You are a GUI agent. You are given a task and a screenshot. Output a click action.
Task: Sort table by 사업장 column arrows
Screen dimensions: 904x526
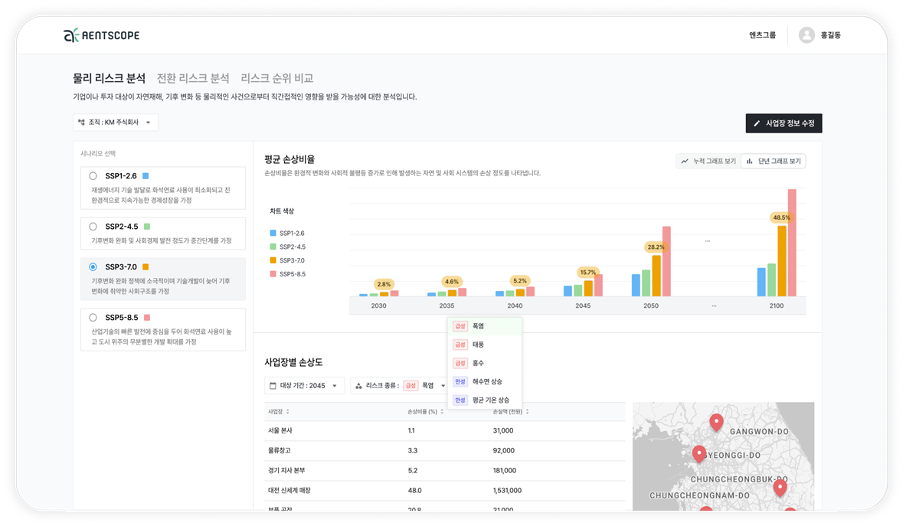click(288, 412)
